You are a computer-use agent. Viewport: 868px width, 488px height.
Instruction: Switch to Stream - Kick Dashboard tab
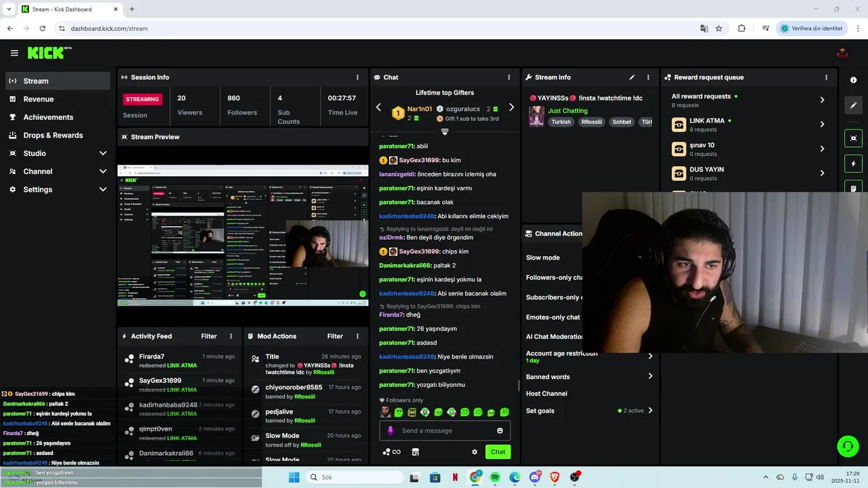pyautogui.click(x=69, y=9)
